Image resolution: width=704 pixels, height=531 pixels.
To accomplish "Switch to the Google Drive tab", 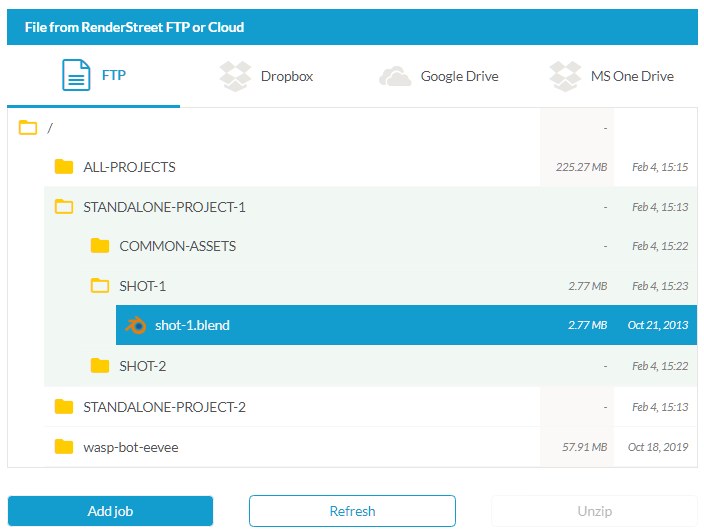I will point(439,76).
